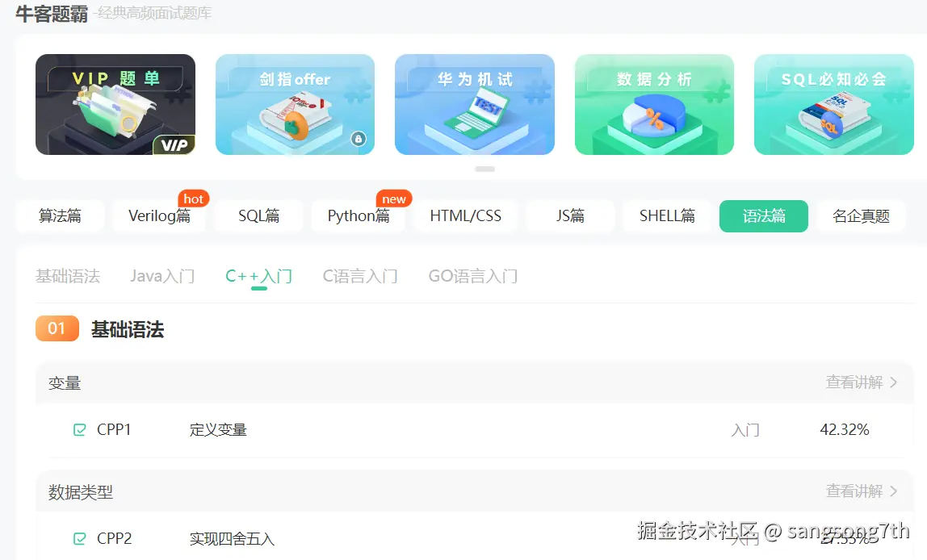Viewport: 927px width, 560px height.
Task: Select the Java入门 sub-tab
Action: tap(162, 276)
